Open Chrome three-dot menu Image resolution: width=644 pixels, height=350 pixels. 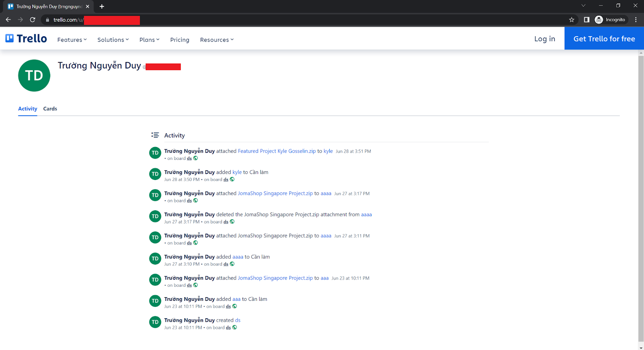tap(636, 20)
